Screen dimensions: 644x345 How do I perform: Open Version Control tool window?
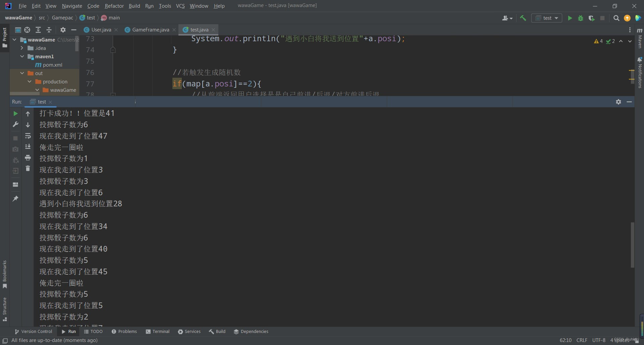click(34, 332)
